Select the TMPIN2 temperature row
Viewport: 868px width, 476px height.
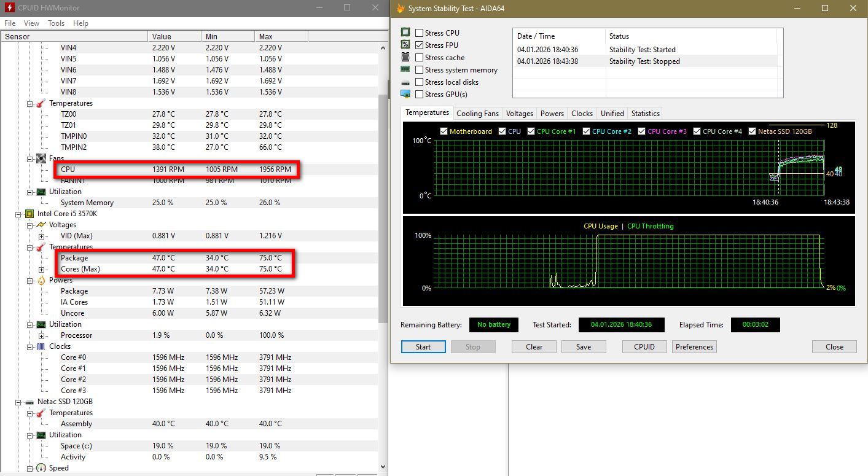tap(189, 147)
